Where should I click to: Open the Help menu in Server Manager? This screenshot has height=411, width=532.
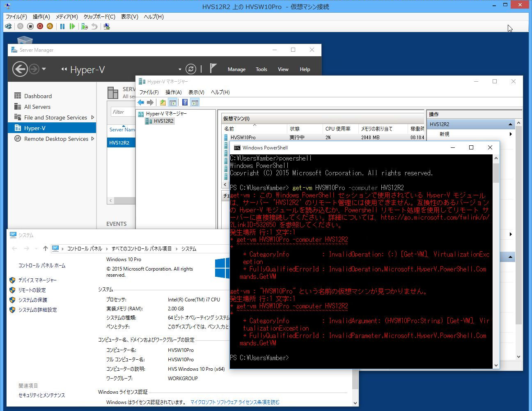coord(305,69)
